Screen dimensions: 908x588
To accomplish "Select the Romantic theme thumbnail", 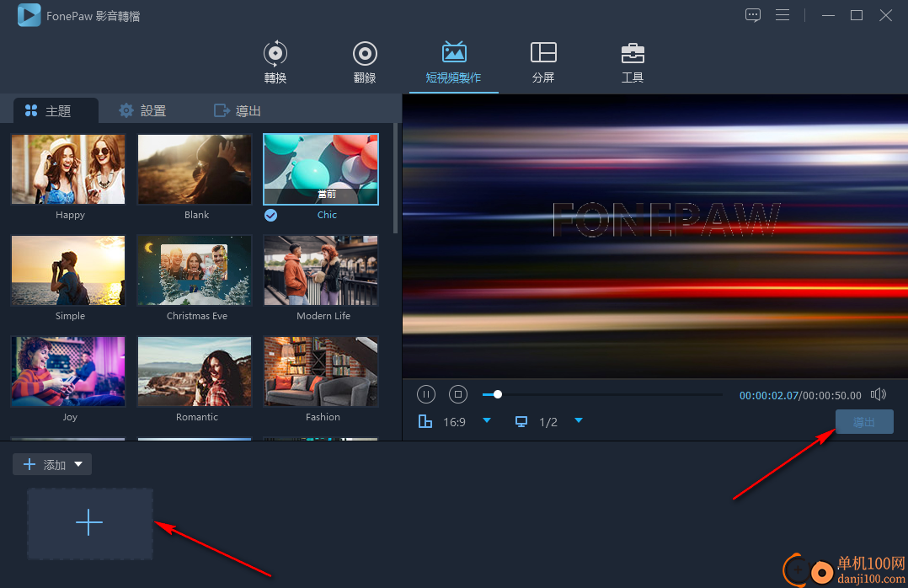I will coord(195,372).
